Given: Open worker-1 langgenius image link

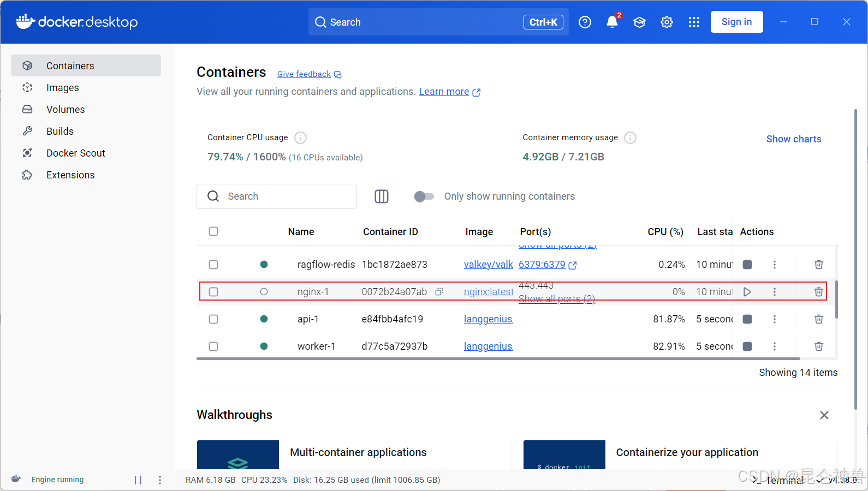Looking at the screenshot, I should tap(489, 346).
